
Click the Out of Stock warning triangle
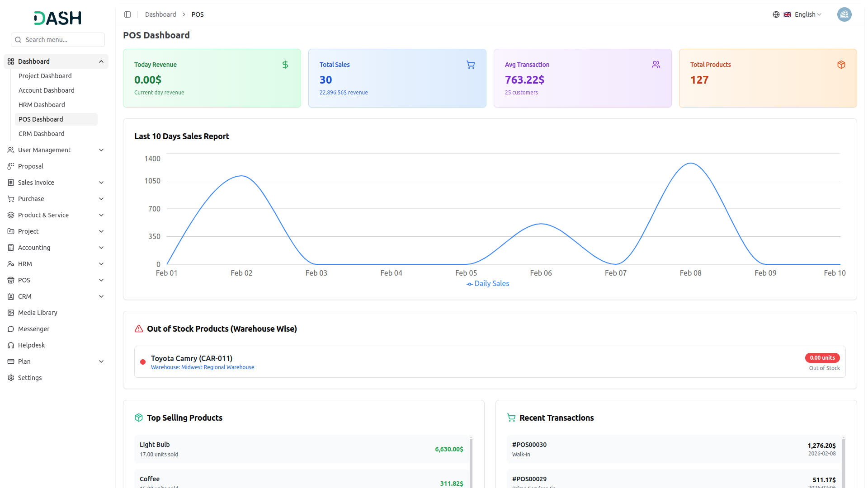(x=139, y=329)
